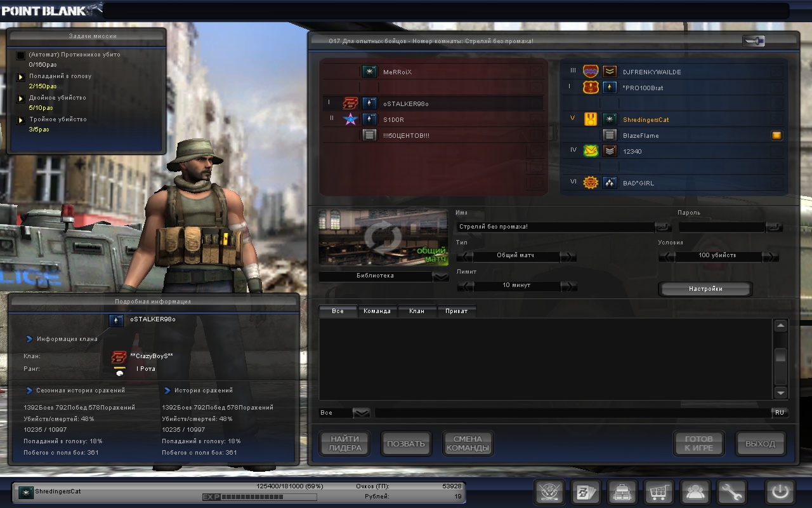Switch to the Команда chat tab

377,311
